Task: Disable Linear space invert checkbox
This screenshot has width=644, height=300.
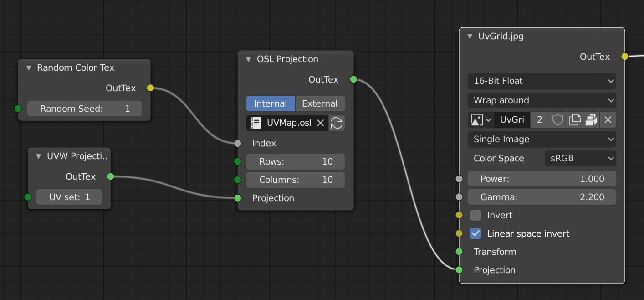Action: [475, 233]
